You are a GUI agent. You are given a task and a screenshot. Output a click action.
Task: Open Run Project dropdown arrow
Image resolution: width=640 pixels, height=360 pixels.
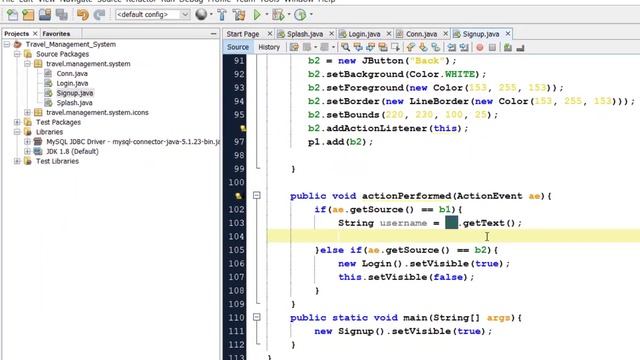pos(267,15)
